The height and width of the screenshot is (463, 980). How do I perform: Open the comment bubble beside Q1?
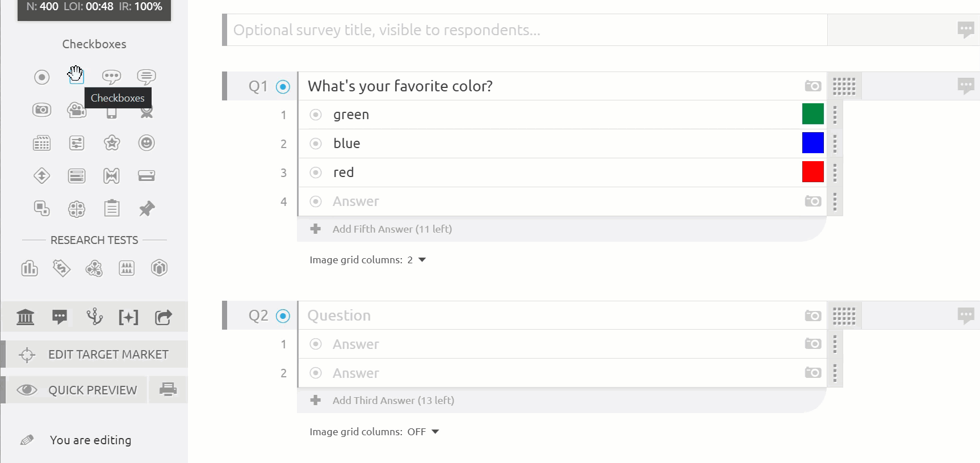click(965, 86)
